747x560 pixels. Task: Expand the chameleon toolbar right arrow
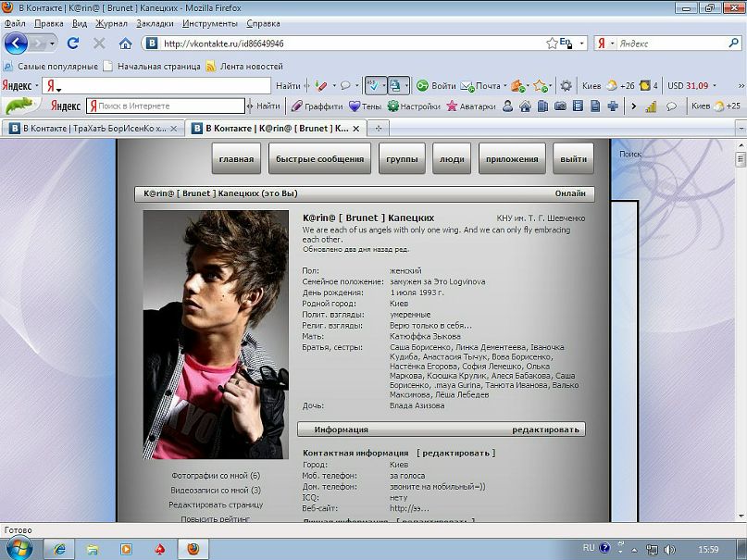[634, 106]
